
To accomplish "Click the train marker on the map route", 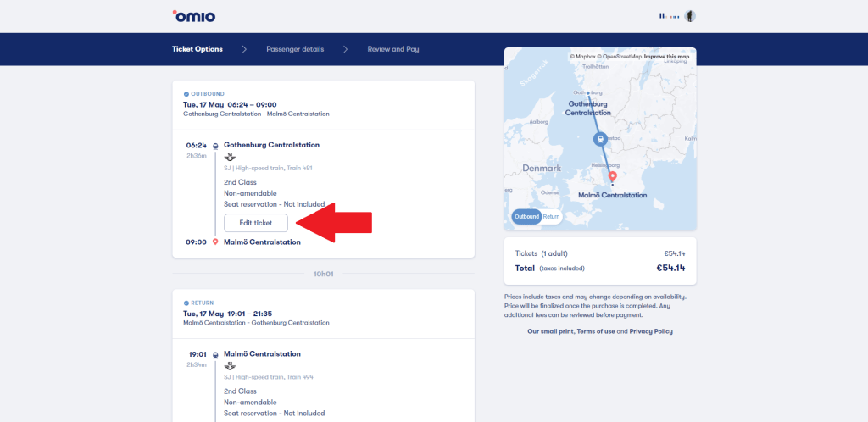I will [599, 140].
